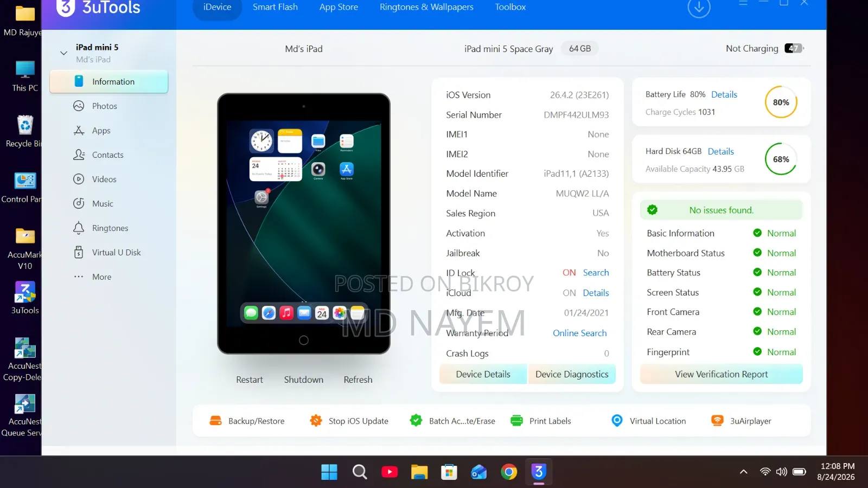Screen dimensions: 868x488
Task: Click Available Capacity 43.95 GB text
Action: point(695,169)
